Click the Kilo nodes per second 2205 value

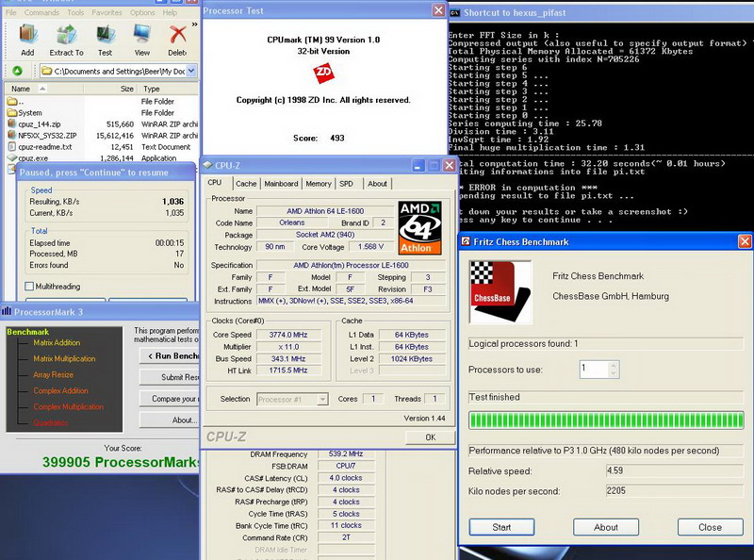675,491
